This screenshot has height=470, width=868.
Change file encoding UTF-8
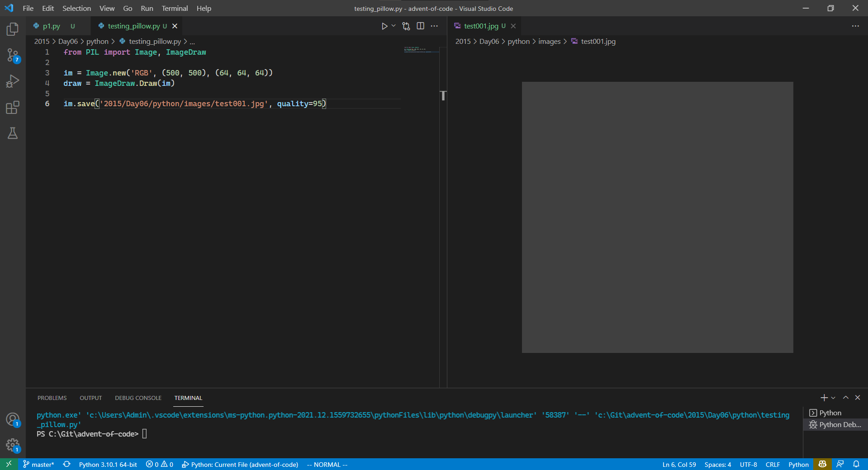tap(748, 465)
